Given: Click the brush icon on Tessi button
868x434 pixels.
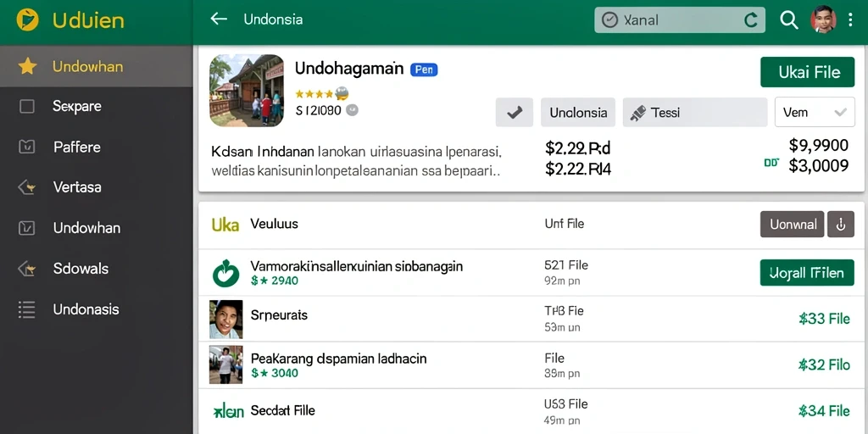Looking at the screenshot, I should (x=638, y=113).
